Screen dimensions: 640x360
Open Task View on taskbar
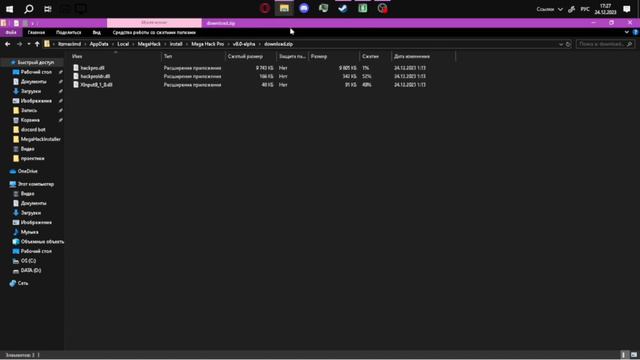(48, 9)
